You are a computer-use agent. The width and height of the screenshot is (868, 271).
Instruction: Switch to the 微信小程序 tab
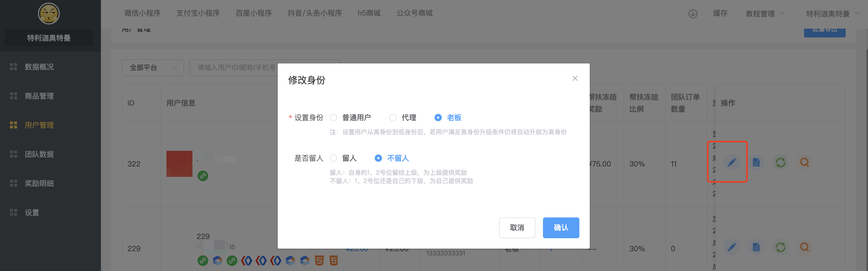click(x=142, y=13)
